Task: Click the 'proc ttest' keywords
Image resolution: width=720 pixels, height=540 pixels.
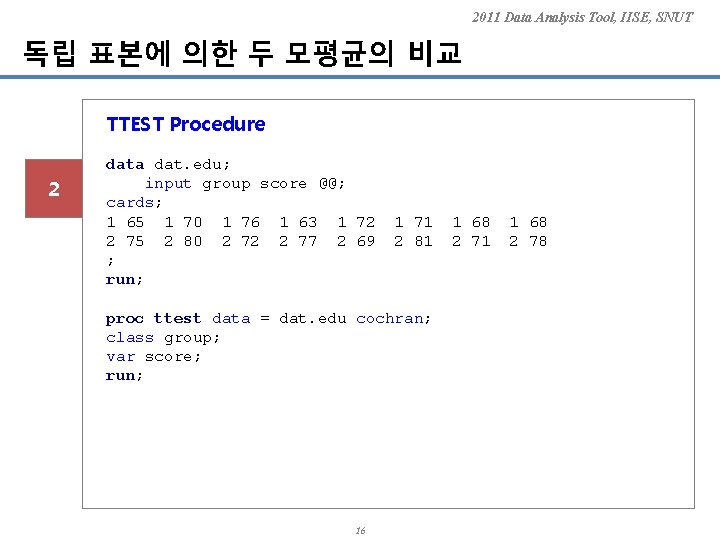Action: (x=153, y=319)
